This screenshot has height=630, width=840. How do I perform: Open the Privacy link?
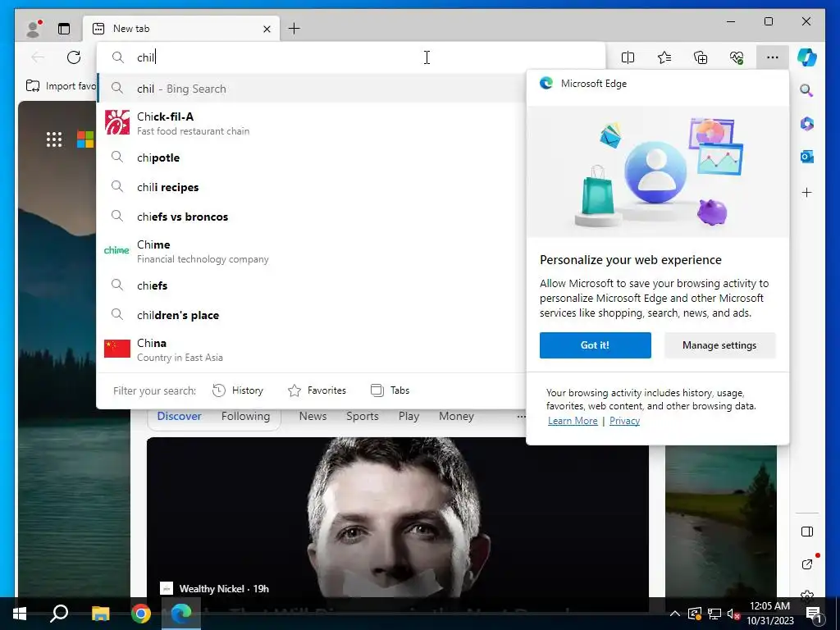coord(624,421)
